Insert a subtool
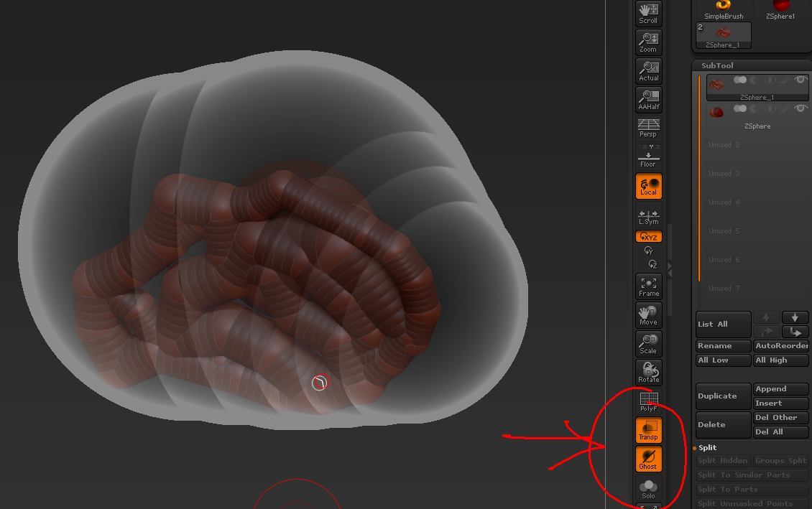The image size is (812, 509). click(781, 403)
